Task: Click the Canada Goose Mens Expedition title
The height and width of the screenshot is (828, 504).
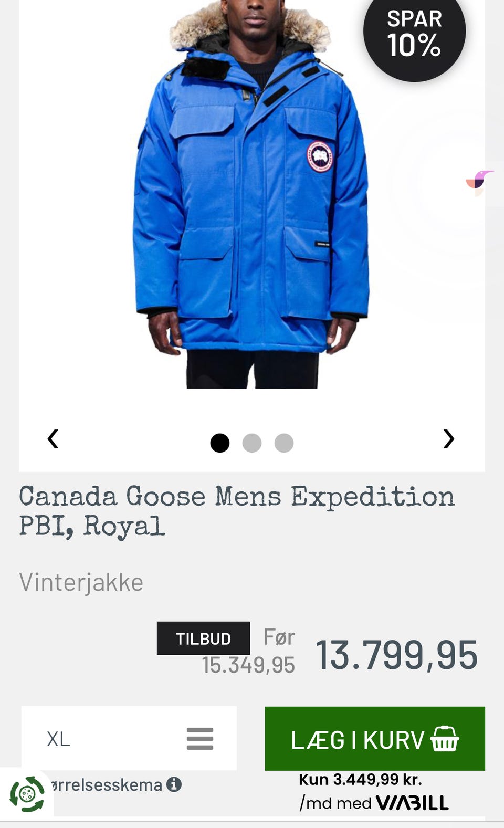Action: pos(236,511)
